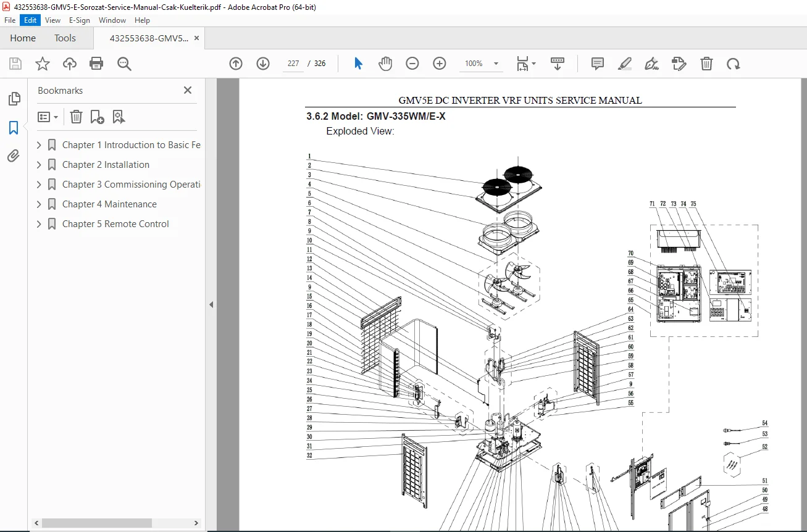The height and width of the screenshot is (532, 807).
Task: Switch to the Tools tab
Action: pyautogui.click(x=65, y=38)
